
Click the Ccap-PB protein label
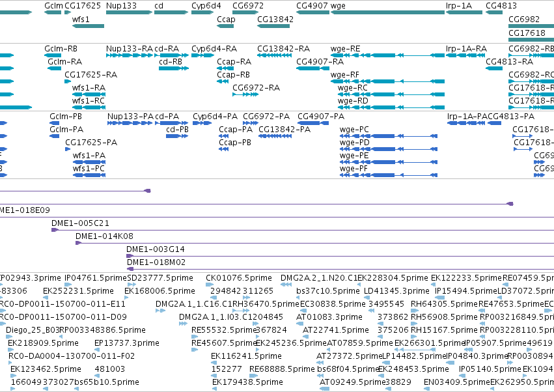[x=235, y=142]
